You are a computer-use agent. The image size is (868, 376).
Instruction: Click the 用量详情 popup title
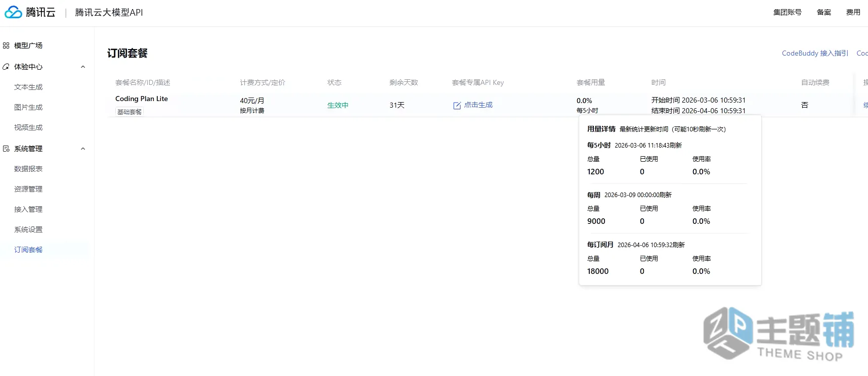click(x=601, y=129)
